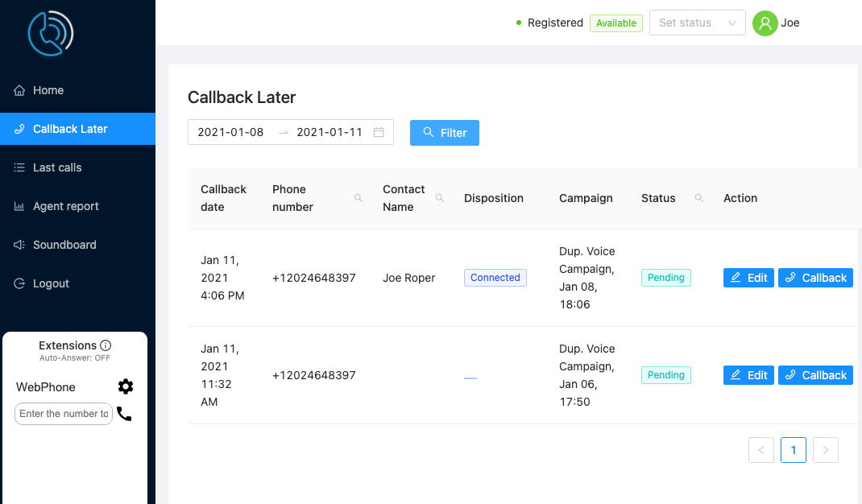Open Status column search icon
This screenshot has height=504, width=862.
click(x=699, y=198)
